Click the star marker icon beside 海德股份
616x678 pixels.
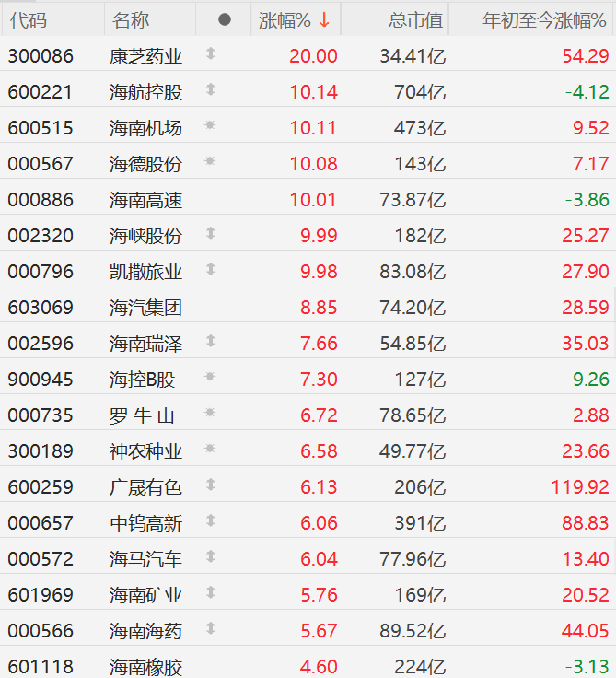click(x=210, y=161)
